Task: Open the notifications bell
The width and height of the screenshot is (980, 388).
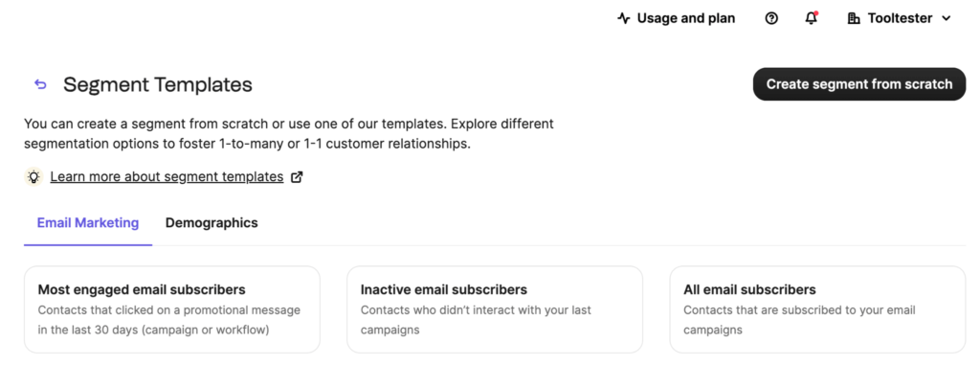Action: click(812, 18)
